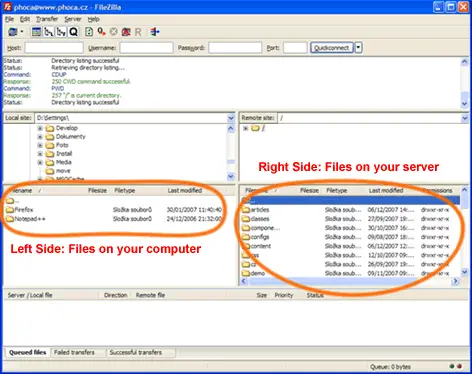Open the Transfer menu
This screenshot has height=374, width=472.
pyautogui.click(x=47, y=19)
